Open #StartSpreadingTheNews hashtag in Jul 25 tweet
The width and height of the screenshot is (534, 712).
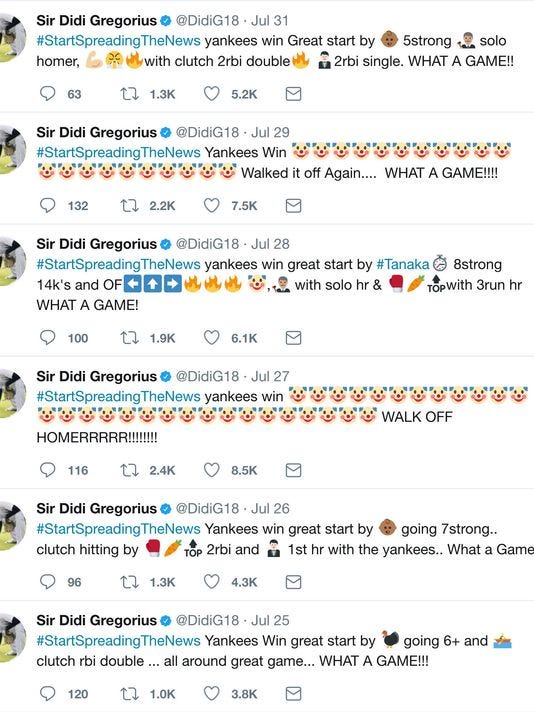[119, 641]
